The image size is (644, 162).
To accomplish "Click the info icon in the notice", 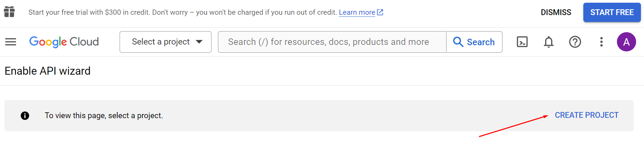I will tap(25, 116).
